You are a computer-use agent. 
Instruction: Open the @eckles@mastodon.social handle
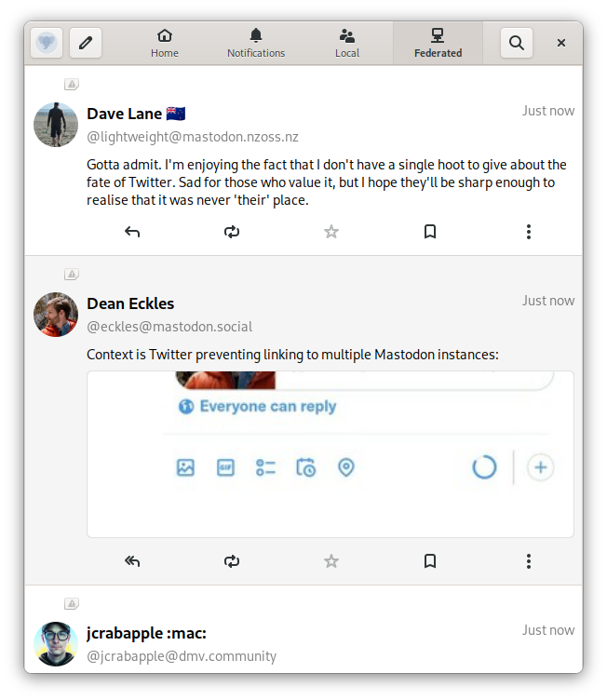169,327
